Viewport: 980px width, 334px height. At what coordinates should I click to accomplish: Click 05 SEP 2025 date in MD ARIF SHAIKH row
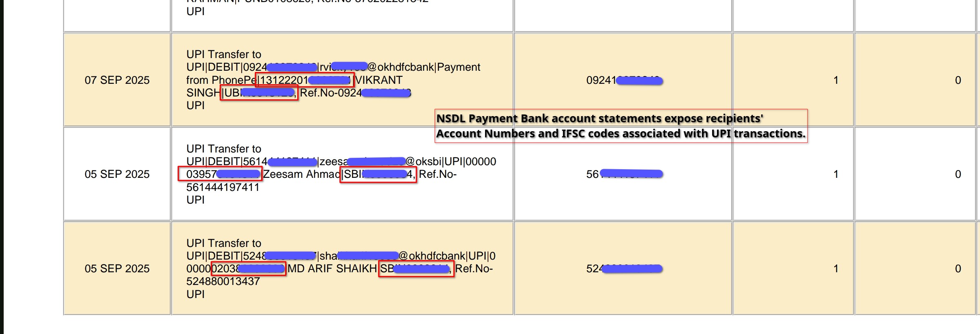point(117,269)
